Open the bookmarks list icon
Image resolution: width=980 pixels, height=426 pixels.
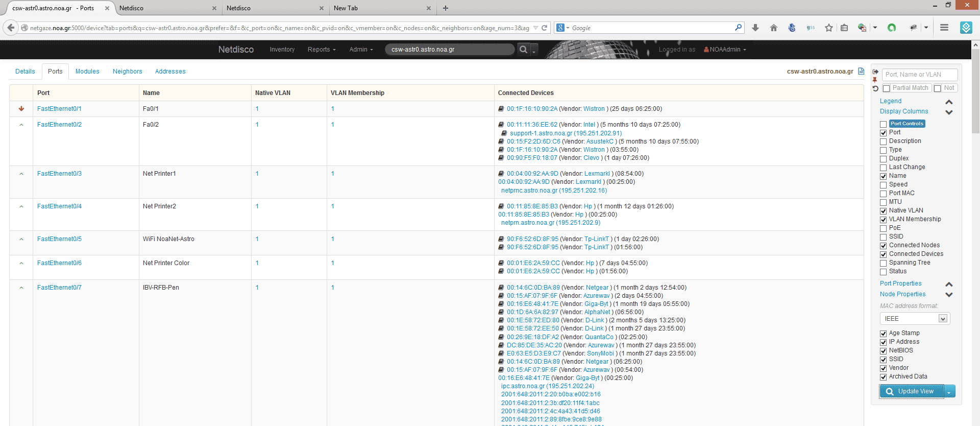coord(844,28)
